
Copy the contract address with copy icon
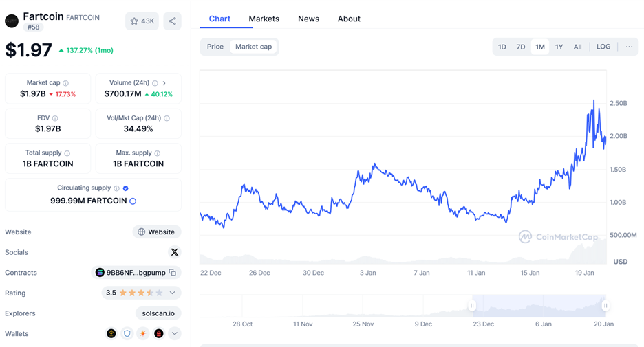pos(173,272)
